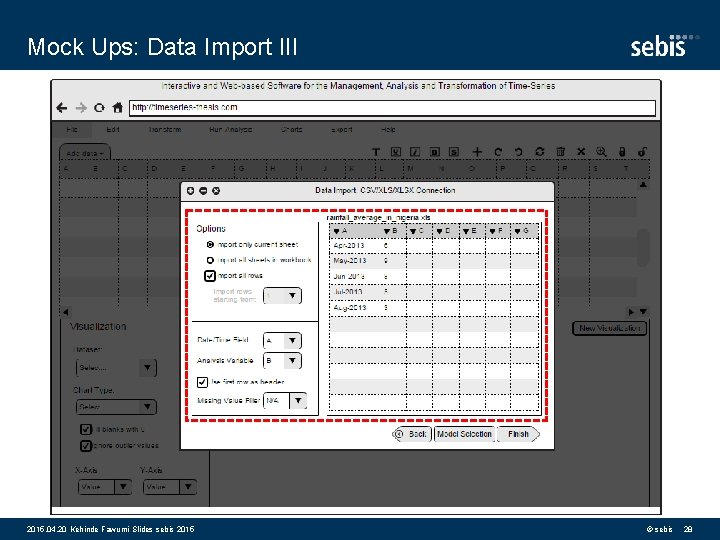720x540 pixels.
Task: Open the browser home icon
Action: click(118, 107)
